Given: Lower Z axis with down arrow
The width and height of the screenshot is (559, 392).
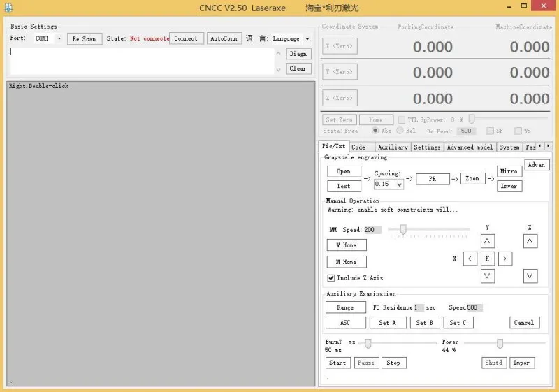Looking at the screenshot, I should (x=530, y=276).
